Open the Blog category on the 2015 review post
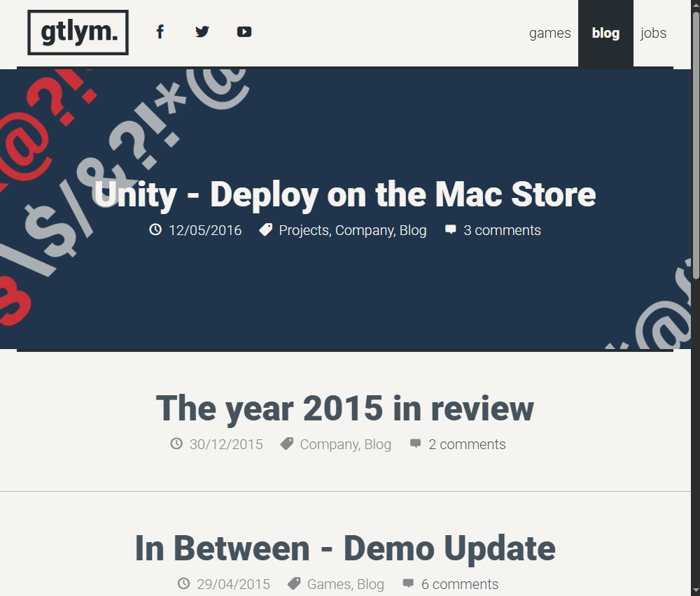Viewport: 700px width, 596px height. 378,444
